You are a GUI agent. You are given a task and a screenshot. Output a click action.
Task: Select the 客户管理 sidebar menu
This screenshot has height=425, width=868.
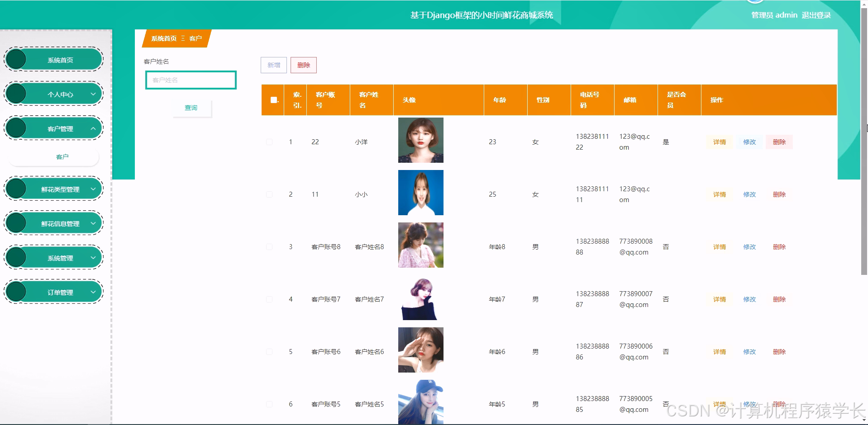point(54,128)
